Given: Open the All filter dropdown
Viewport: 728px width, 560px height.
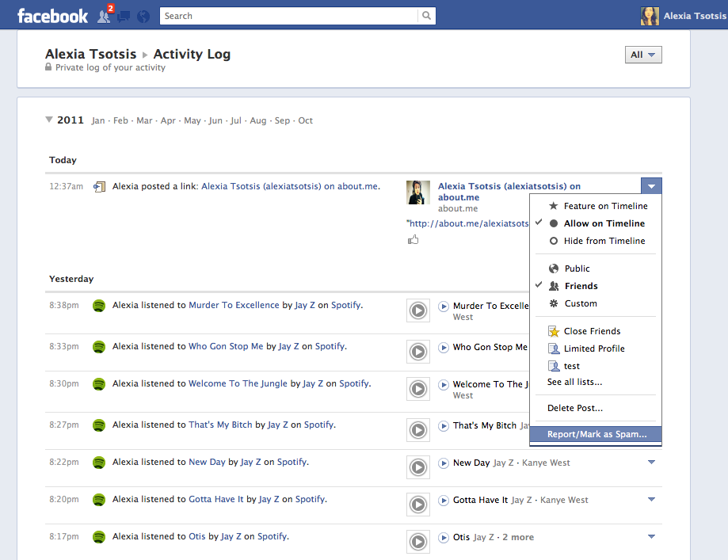Looking at the screenshot, I should pos(643,55).
